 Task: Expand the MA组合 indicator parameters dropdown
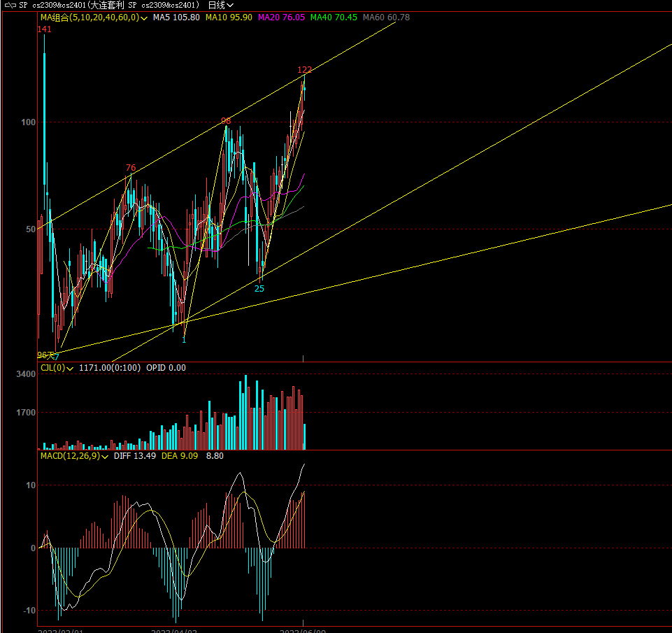click(144, 17)
